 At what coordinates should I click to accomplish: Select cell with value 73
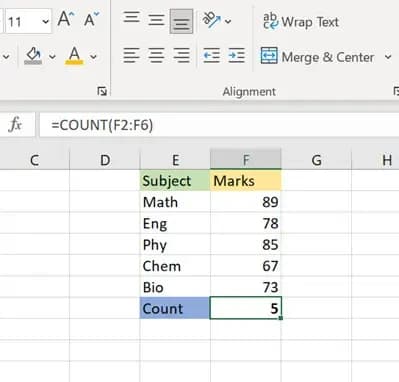246,287
